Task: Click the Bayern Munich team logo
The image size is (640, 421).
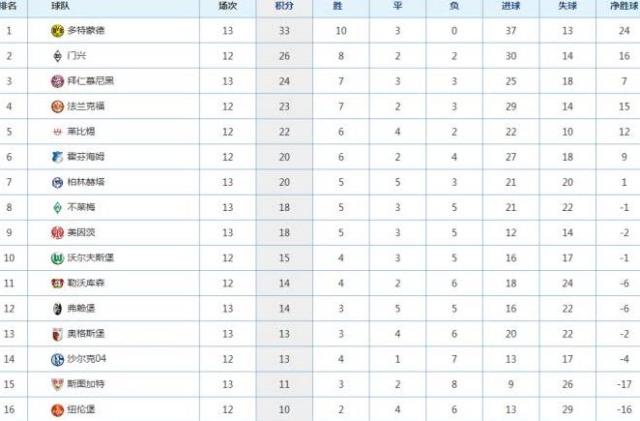Action: click(58, 81)
